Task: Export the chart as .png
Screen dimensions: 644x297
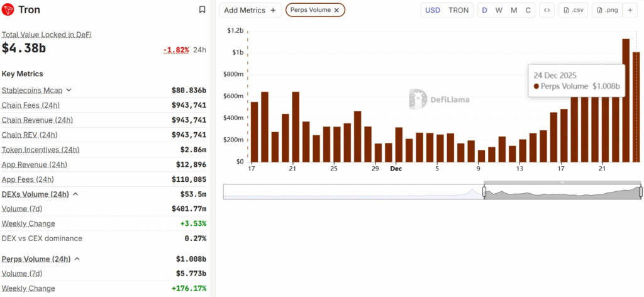Action: 606,10
